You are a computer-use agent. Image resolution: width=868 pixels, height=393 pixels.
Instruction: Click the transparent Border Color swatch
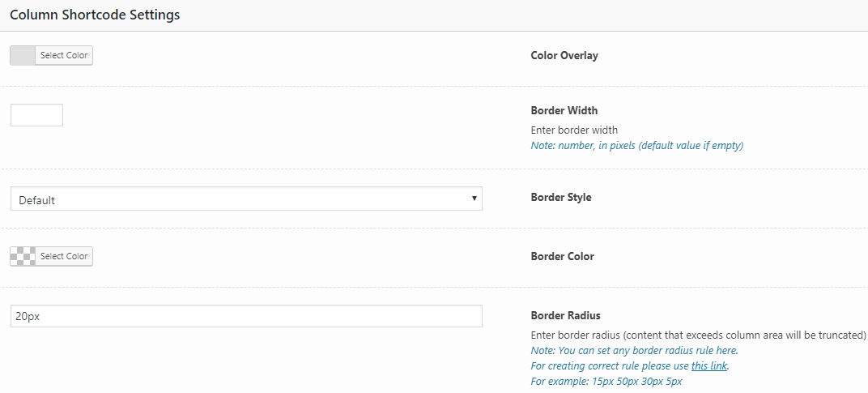23,256
